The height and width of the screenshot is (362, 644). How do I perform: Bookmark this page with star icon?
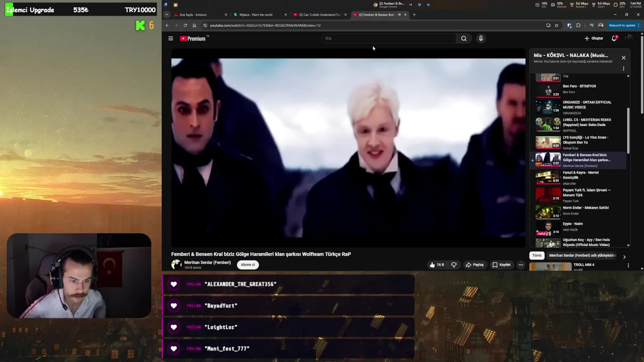556,25
